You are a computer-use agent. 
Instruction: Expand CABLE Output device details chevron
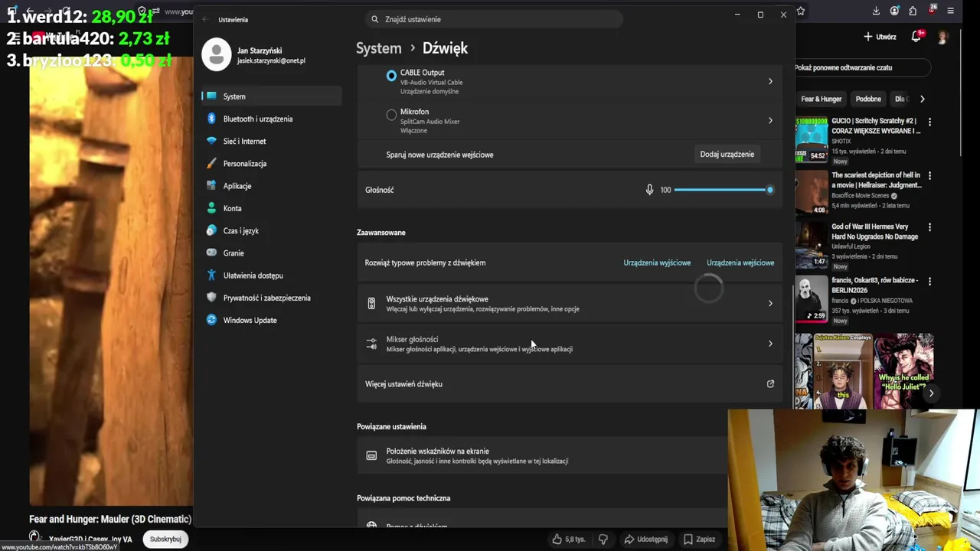point(770,81)
